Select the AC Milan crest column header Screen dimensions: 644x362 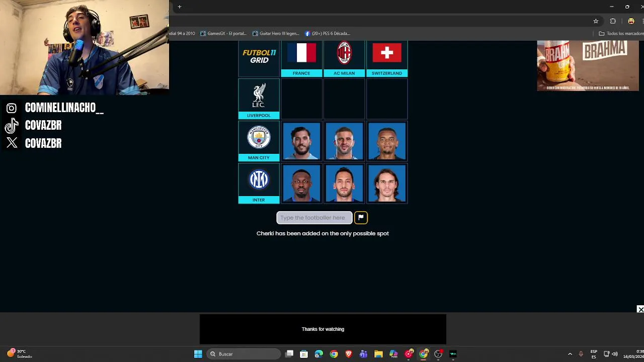click(344, 59)
